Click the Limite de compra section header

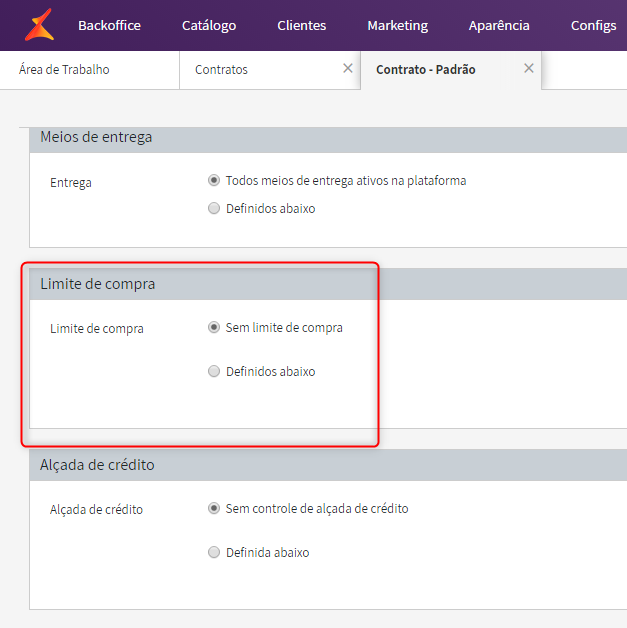pos(328,284)
